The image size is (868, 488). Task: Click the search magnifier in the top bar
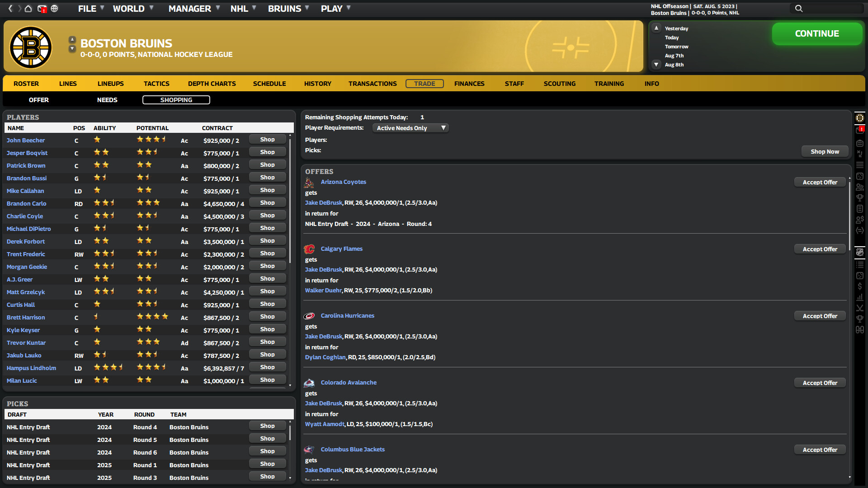click(798, 8)
